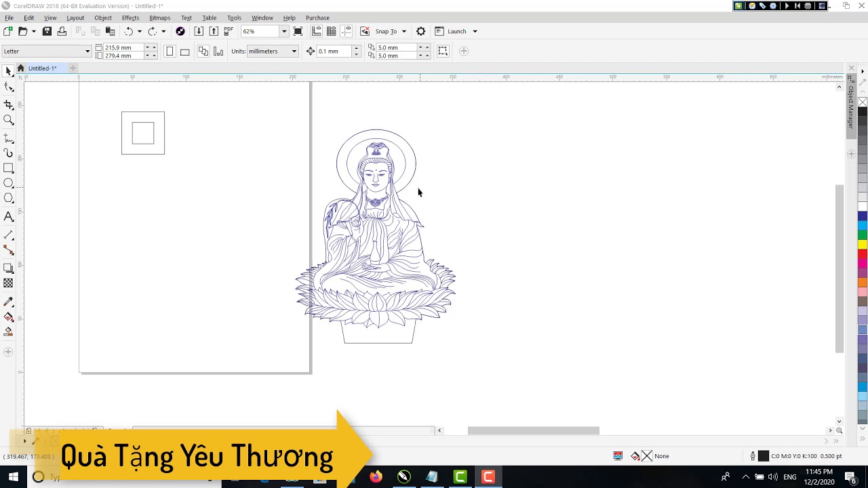Select the Pick tool
Image resolution: width=868 pixels, height=488 pixels.
[8, 71]
